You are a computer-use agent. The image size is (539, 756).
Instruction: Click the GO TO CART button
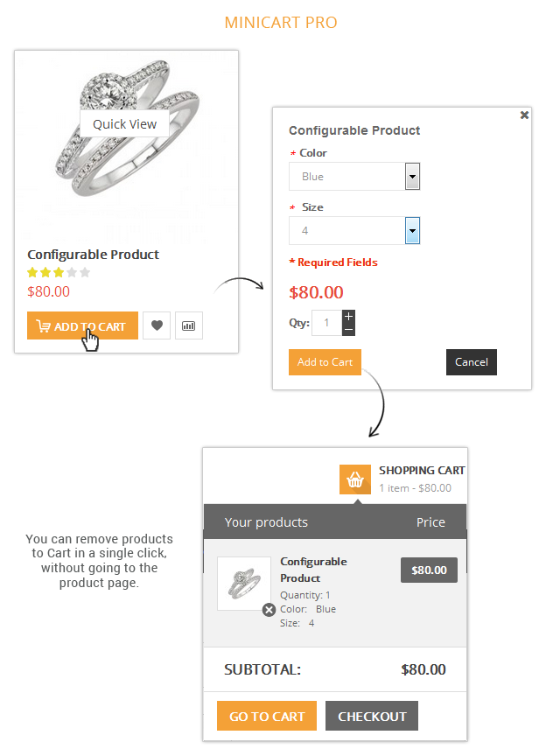click(267, 716)
